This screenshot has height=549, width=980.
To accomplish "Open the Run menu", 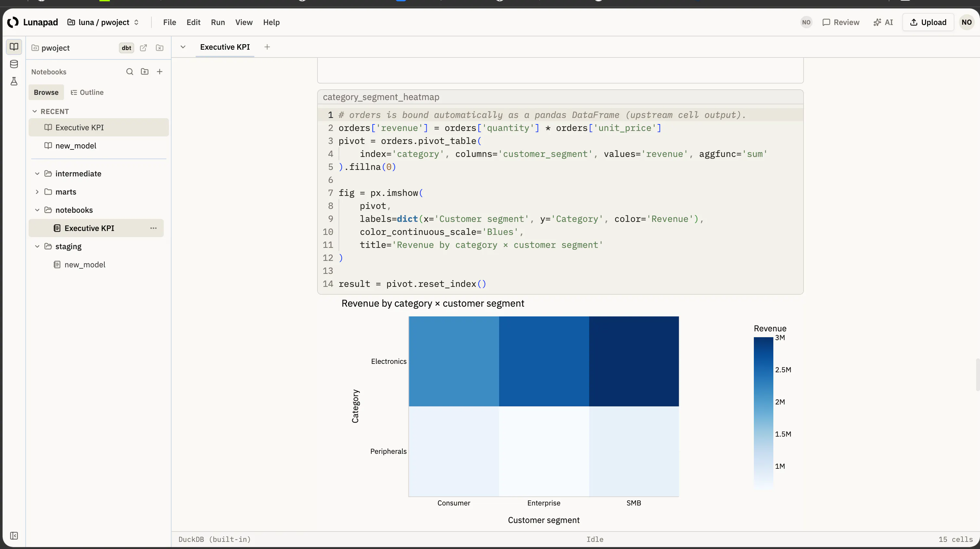I will tap(218, 22).
